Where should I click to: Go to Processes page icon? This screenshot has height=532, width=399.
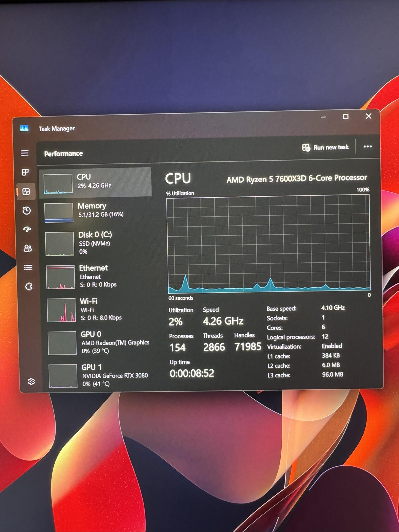(25, 172)
